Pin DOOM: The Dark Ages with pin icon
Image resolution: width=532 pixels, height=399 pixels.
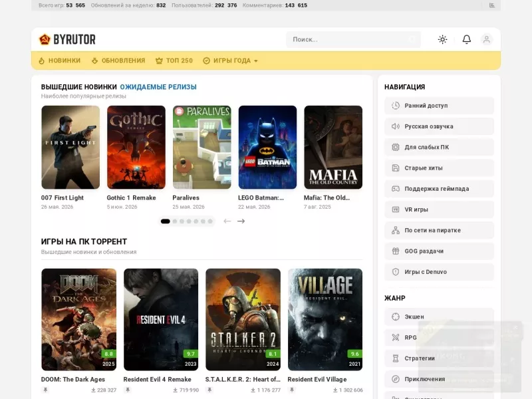pos(45,390)
